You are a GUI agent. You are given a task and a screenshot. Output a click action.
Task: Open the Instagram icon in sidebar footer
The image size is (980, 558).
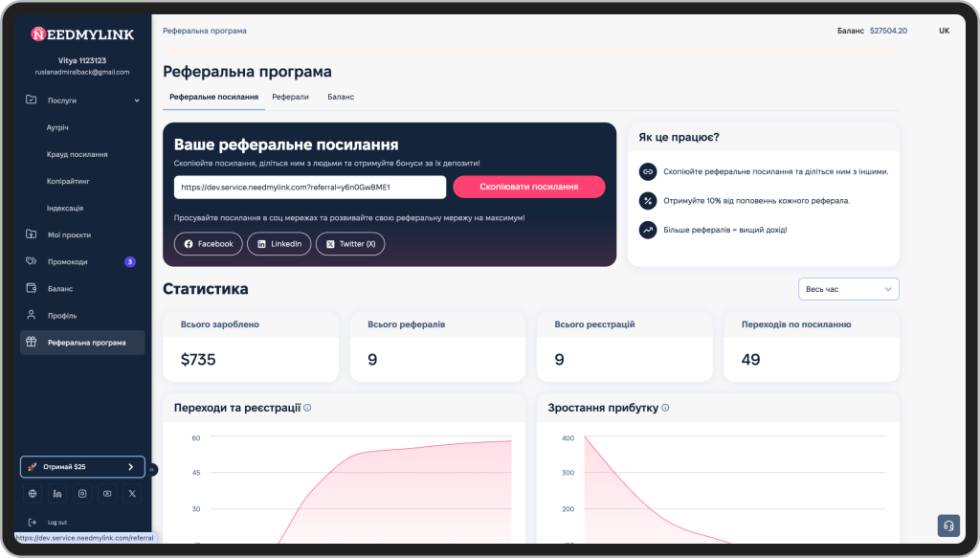(82, 494)
